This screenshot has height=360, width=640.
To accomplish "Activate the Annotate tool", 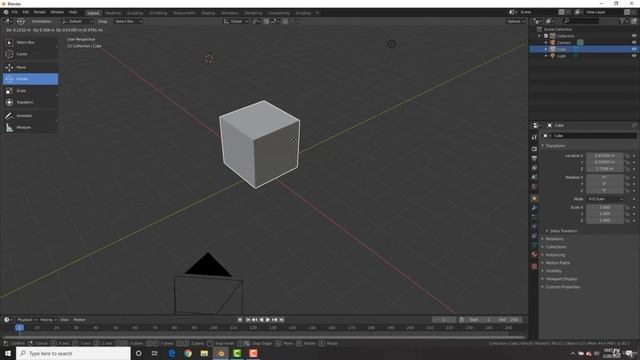I will point(30,116).
